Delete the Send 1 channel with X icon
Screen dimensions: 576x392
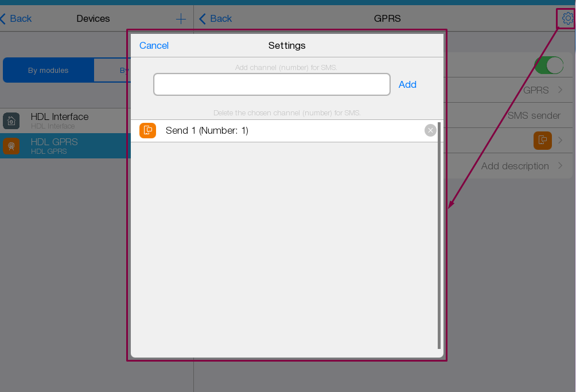[x=430, y=131]
